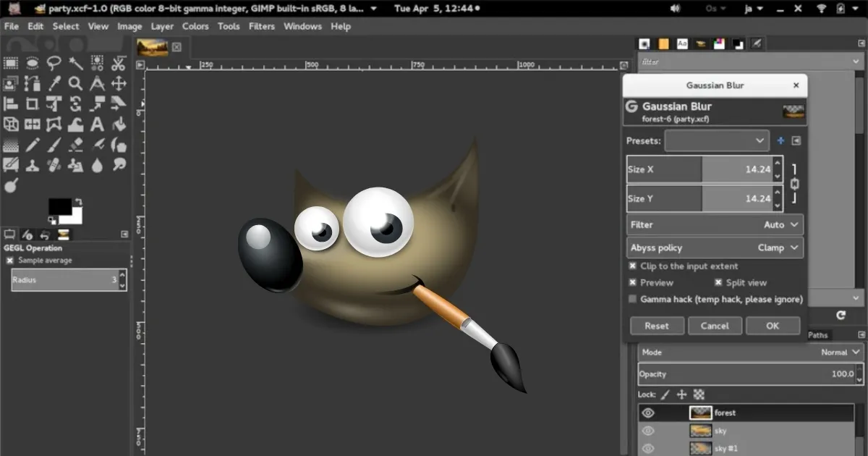This screenshot has height=456, width=868.
Task: Select the Measure compass tool
Action: click(98, 83)
